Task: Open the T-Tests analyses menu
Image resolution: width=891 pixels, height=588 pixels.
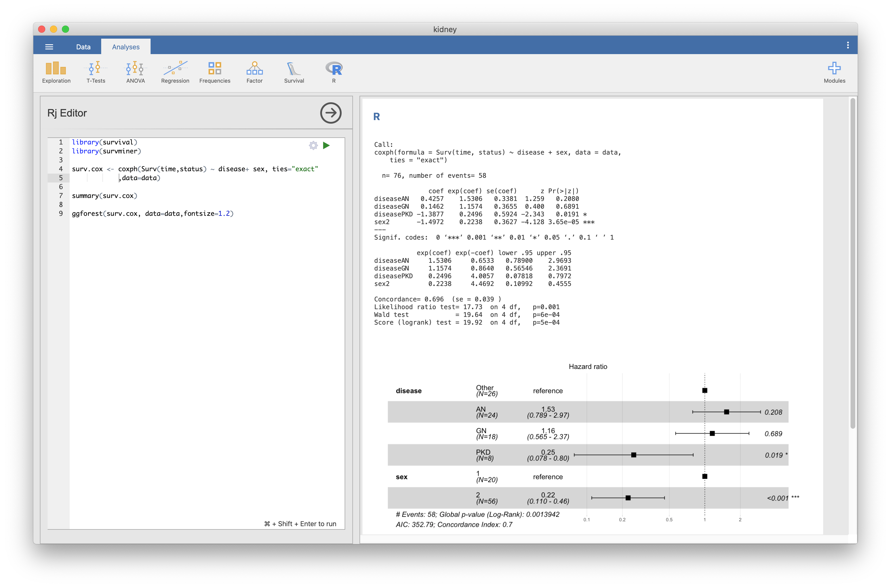Action: pyautogui.click(x=96, y=72)
